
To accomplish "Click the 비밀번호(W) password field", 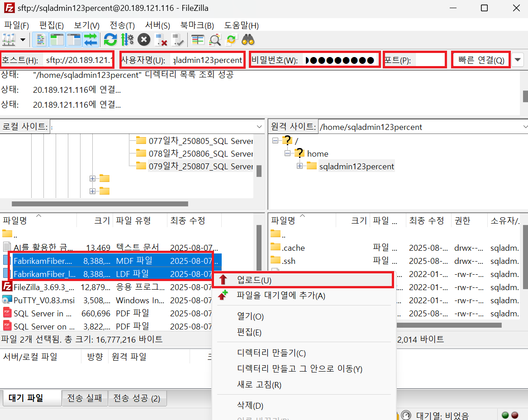I will pyautogui.click(x=340, y=60).
